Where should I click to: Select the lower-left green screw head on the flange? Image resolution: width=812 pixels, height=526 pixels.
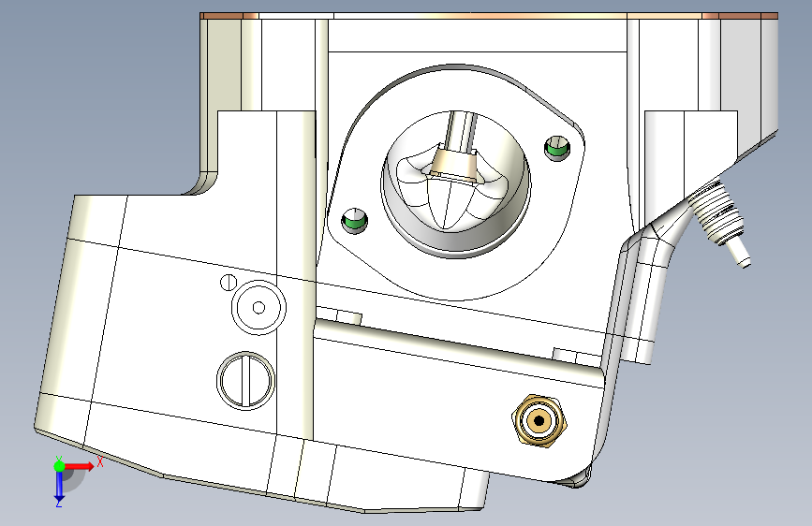pyautogui.click(x=355, y=221)
